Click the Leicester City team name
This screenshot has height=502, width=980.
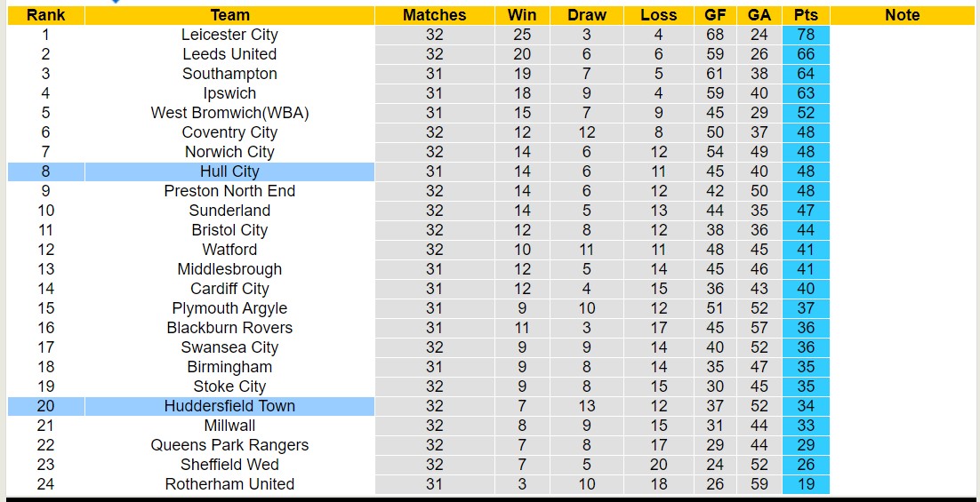pyautogui.click(x=229, y=35)
